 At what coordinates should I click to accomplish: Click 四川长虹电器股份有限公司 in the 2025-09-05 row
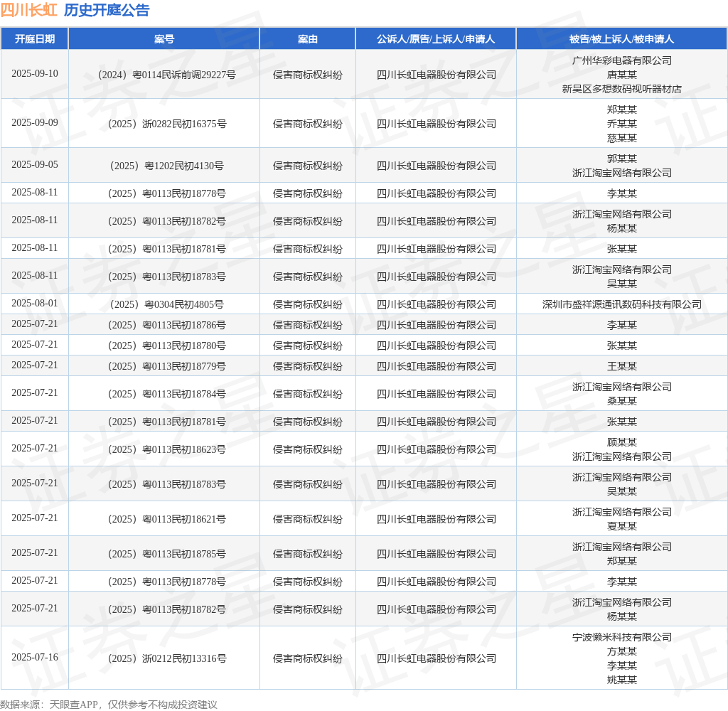pyautogui.click(x=436, y=166)
